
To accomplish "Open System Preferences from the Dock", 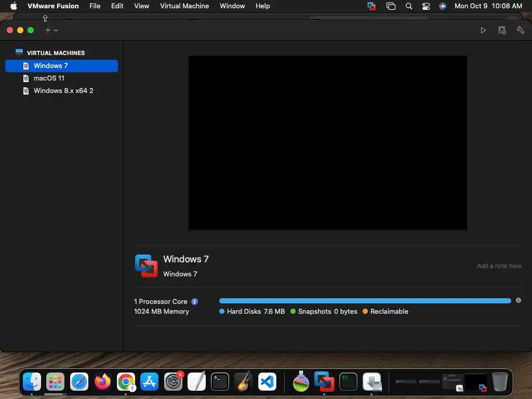I will (173, 382).
